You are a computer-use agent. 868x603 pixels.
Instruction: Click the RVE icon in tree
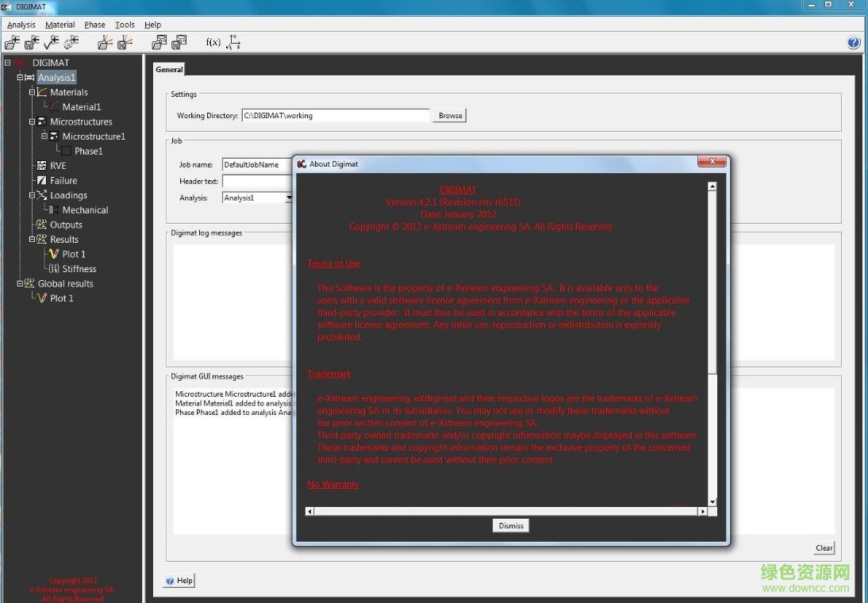coord(41,165)
